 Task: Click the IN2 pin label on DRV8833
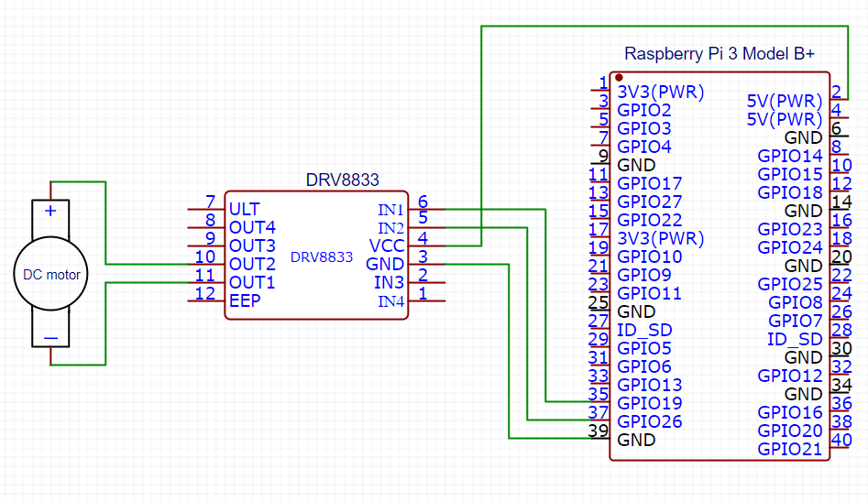point(390,229)
